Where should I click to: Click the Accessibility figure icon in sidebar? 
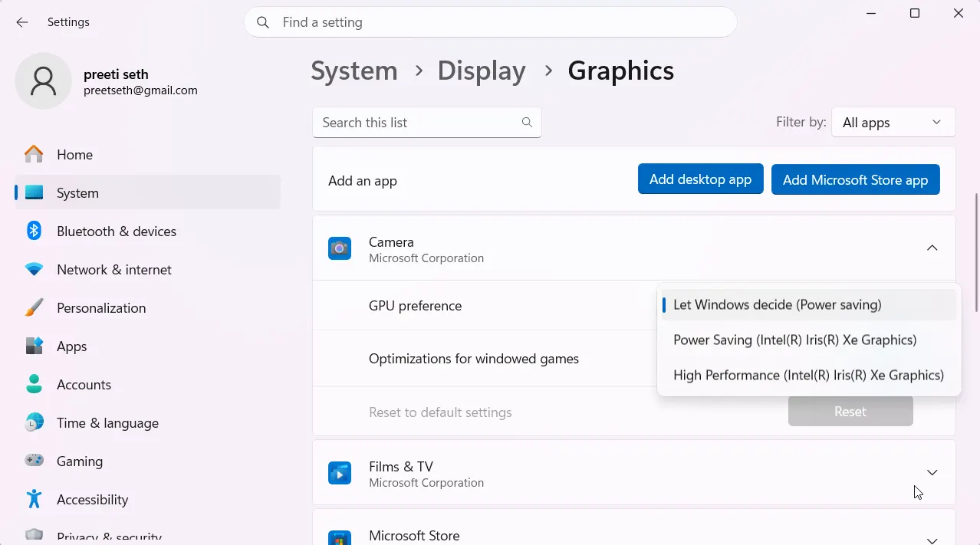click(34, 499)
